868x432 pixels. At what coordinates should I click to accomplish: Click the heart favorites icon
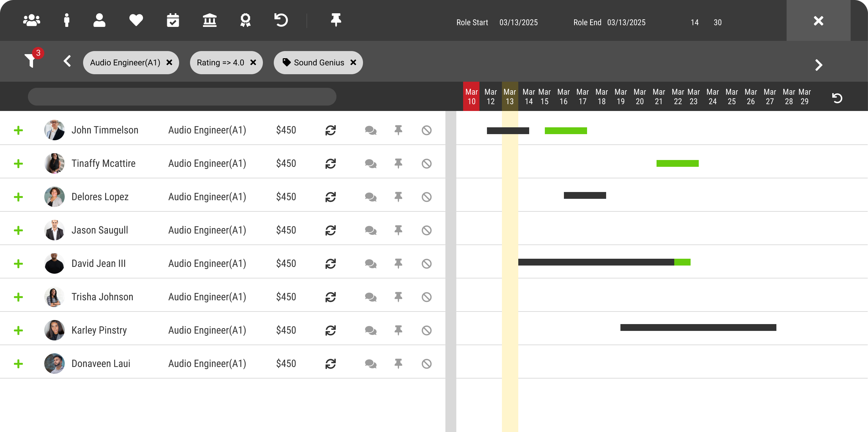(x=136, y=20)
